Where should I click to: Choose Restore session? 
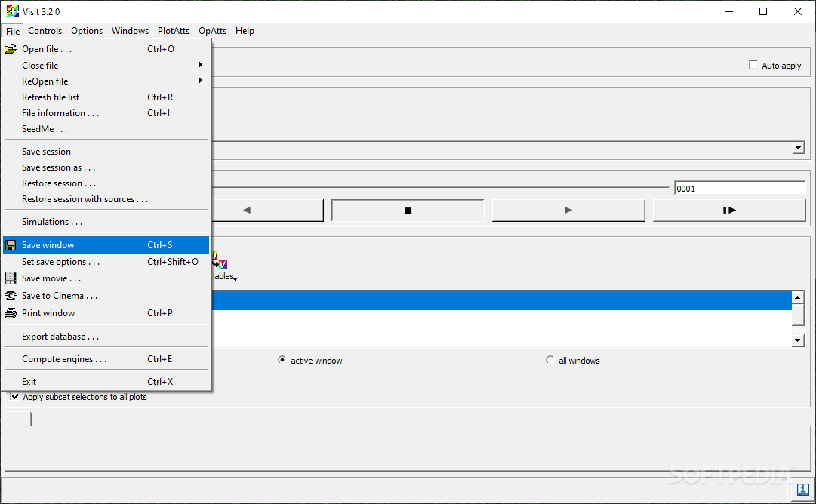pyautogui.click(x=106, y=183)
